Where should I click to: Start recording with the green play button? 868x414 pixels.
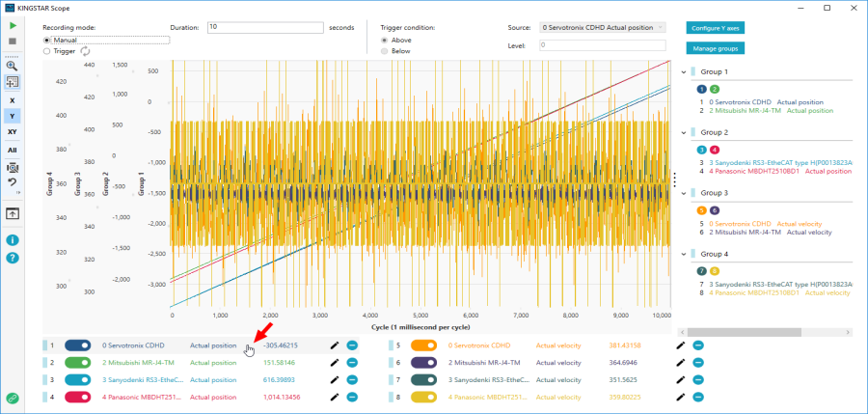pyautogui.click(x=12, y=27)
